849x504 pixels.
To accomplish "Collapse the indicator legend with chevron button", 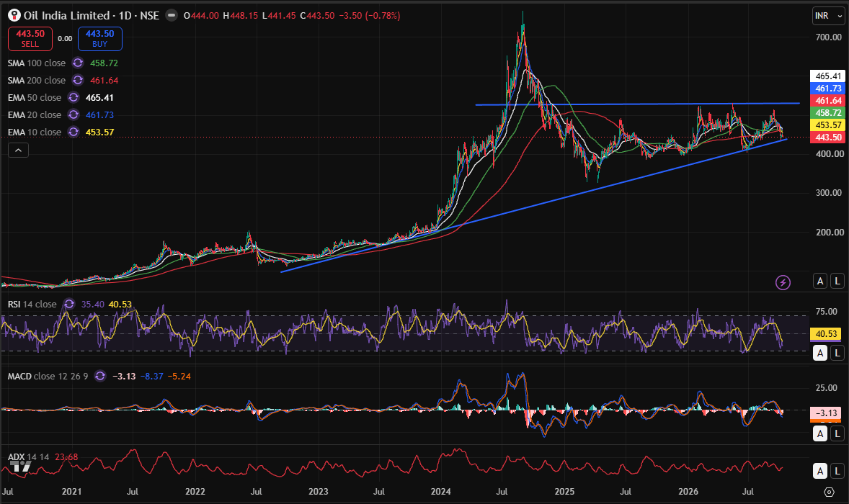I will 19,150.
